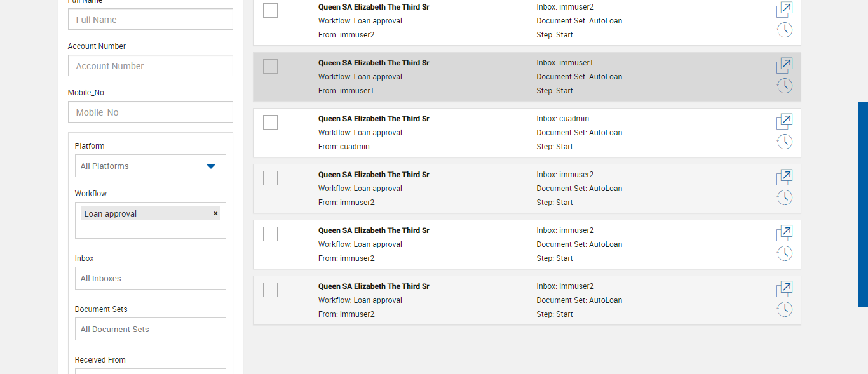This screenshot has height=374, width=868.
Task: View history for the last listed item
Action: pyautogui.click(x=785, y=309)
